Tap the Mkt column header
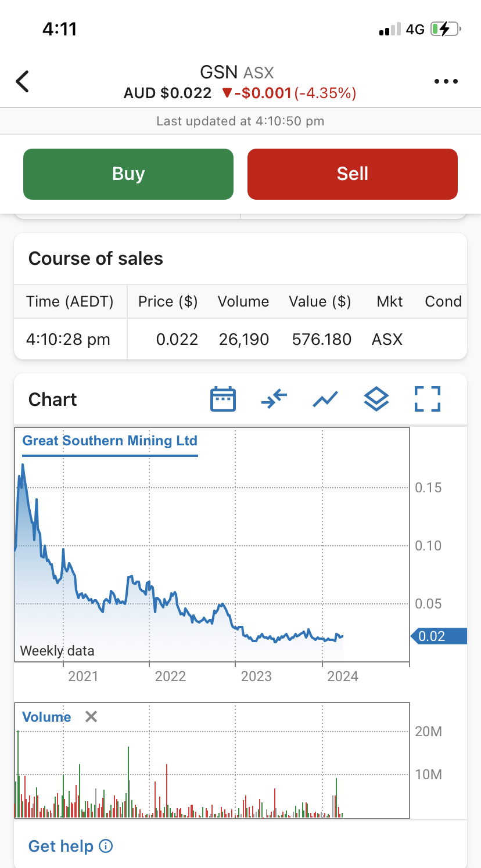 [389, 301]
